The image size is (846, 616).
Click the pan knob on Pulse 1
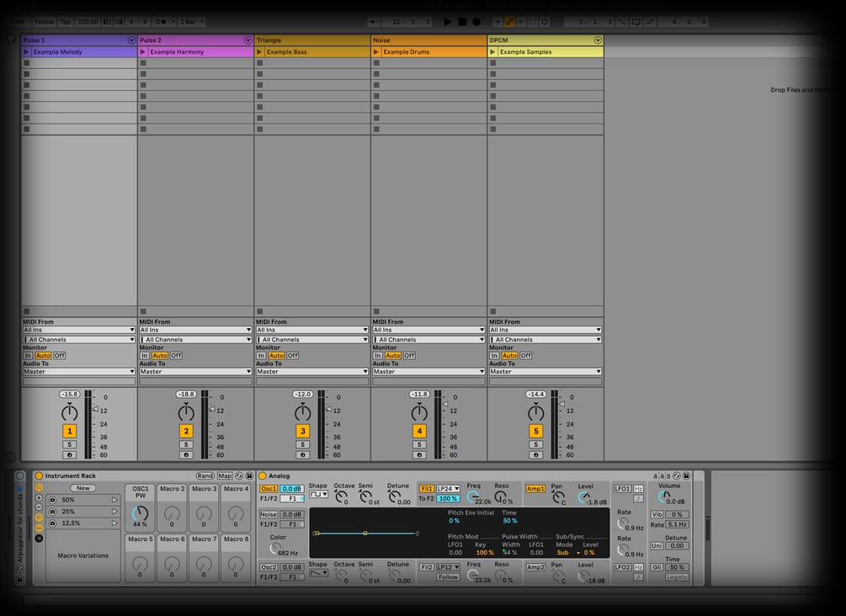(x=70, y=412)
